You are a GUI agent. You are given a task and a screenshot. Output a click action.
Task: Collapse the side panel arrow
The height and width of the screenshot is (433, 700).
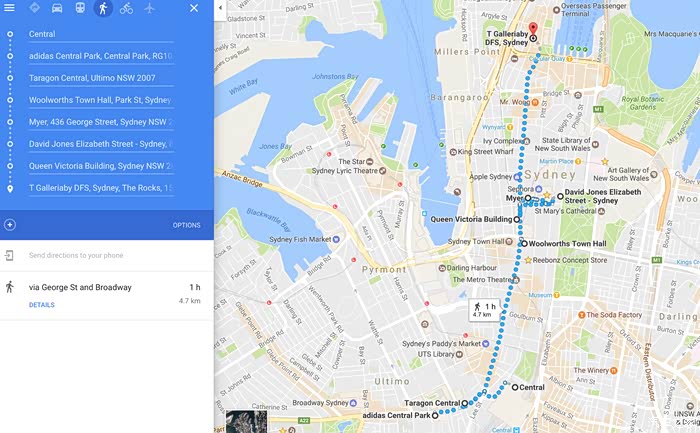(220, 8)
